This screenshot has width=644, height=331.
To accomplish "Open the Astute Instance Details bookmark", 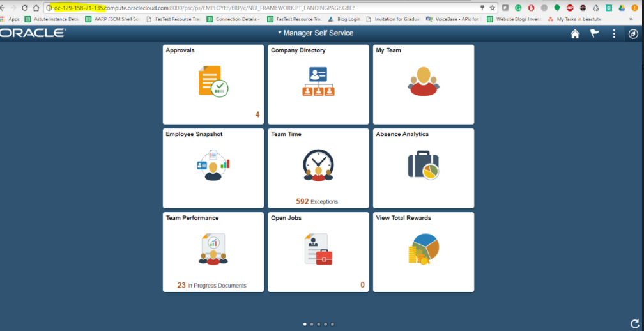I will click(52, 19).
